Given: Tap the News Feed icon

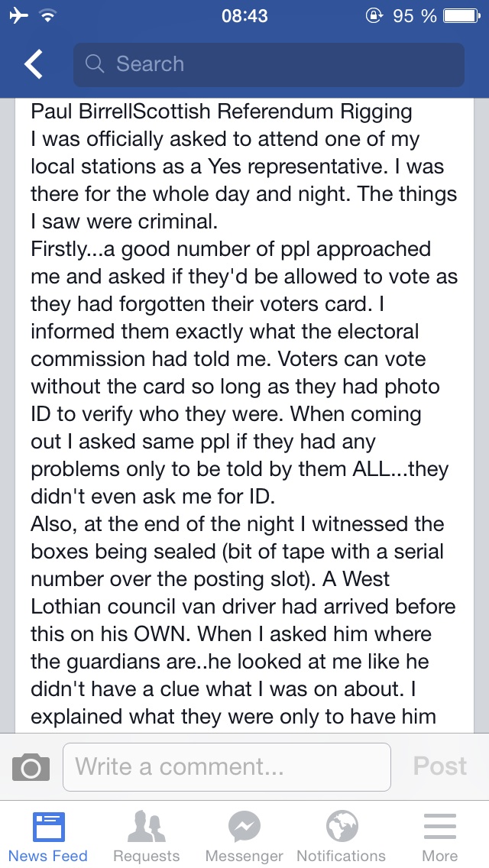Looking at the screenshot, I should pyautogui.click(x=48, y=827).
